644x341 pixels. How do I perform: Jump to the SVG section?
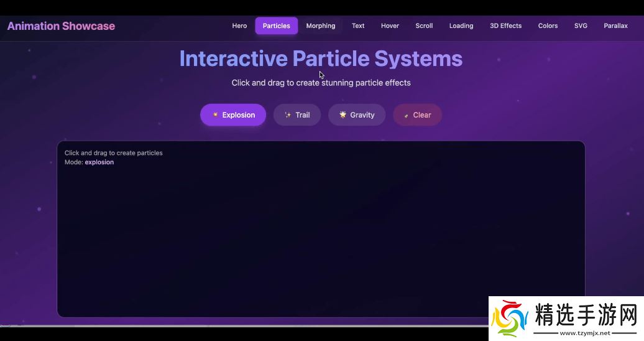click(x=581, y=26)
